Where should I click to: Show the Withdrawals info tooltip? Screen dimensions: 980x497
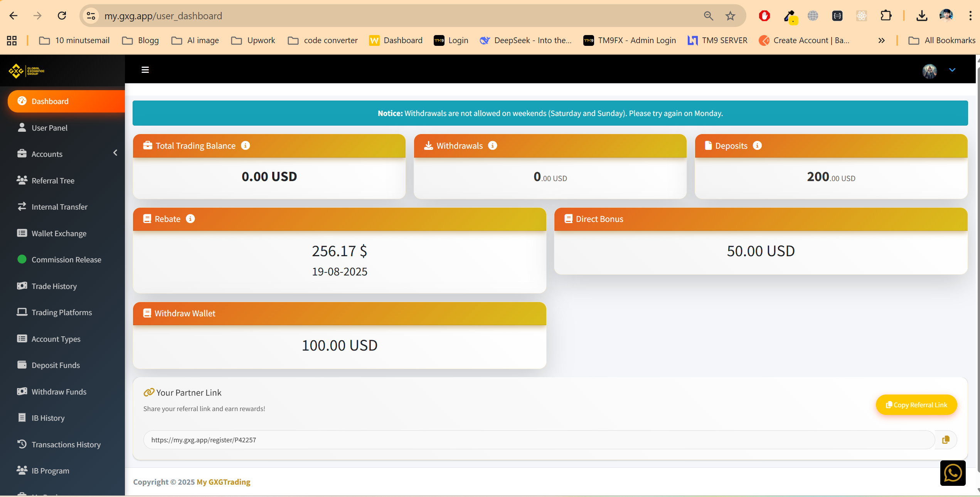pos(492,146)
